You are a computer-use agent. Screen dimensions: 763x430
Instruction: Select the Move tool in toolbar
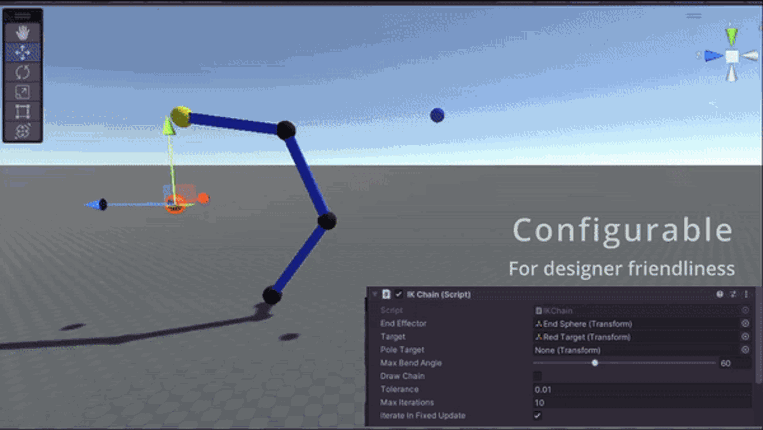pyautogui.click(x=22, y=53)
